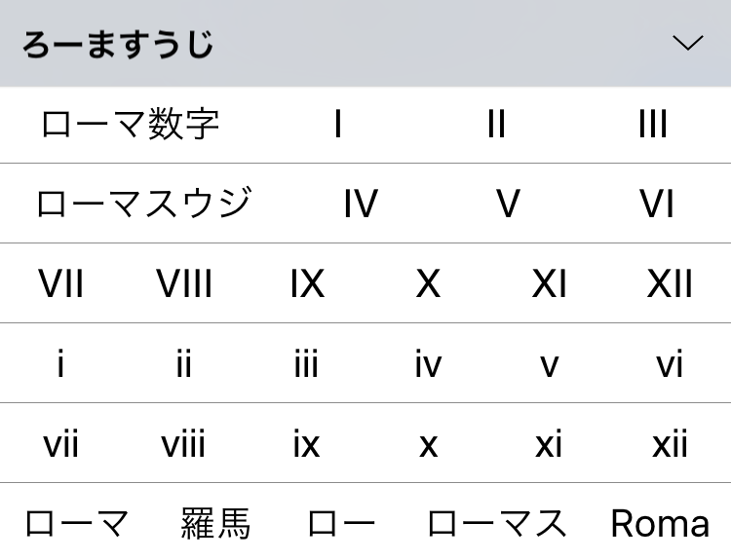This screenshot has width=731, height=560.
Task: Choose uppercase Roman numeral VIII
Action: pos(184,284)
